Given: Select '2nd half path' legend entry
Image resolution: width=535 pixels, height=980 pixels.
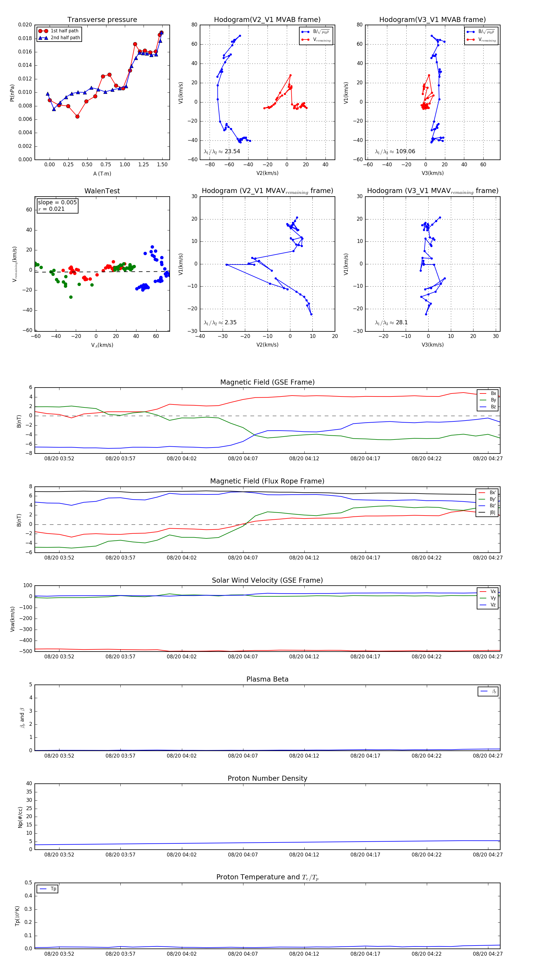Looking at the screenshot, I should pos(59,38).
